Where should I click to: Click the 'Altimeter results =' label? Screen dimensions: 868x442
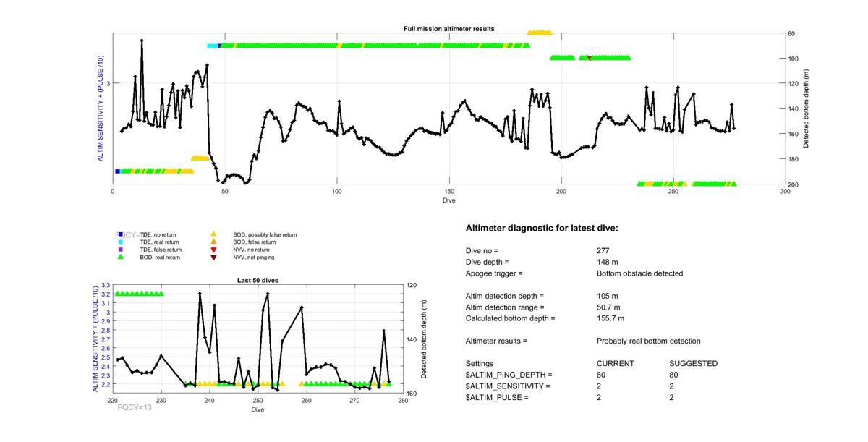tap(496, 341)
